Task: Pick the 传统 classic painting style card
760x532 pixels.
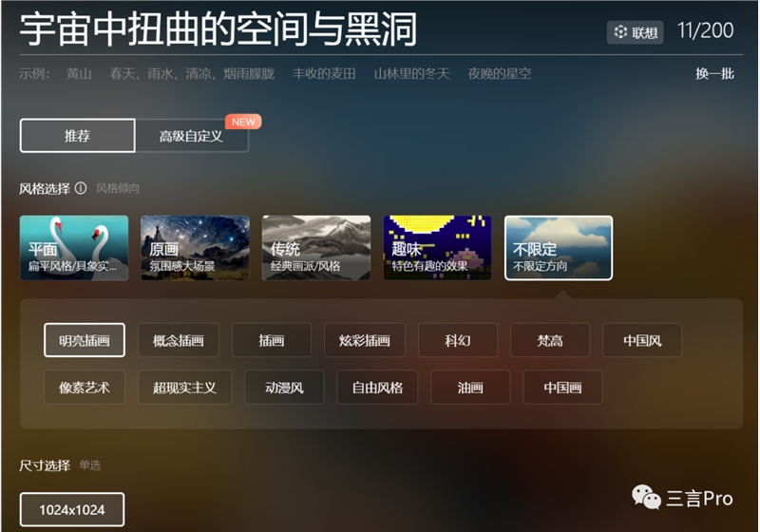Action: click(x=316, y=248)
